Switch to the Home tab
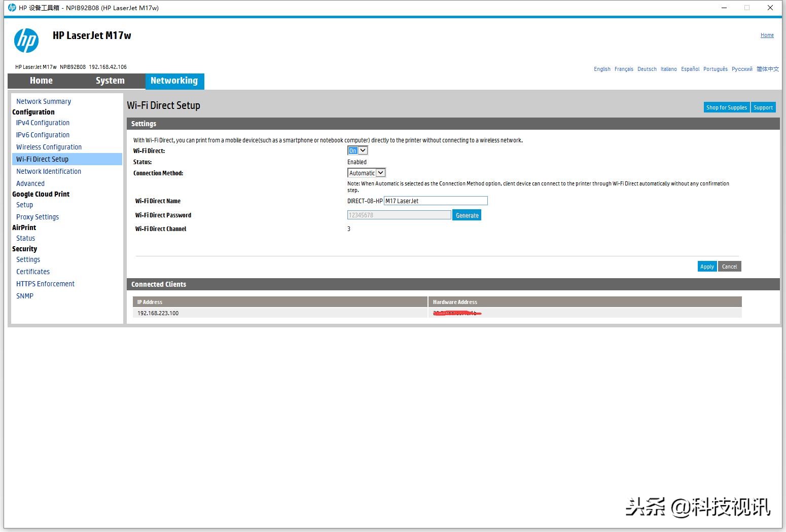The image size is (786, 532). pyautogui.click(x=41, y=81)
